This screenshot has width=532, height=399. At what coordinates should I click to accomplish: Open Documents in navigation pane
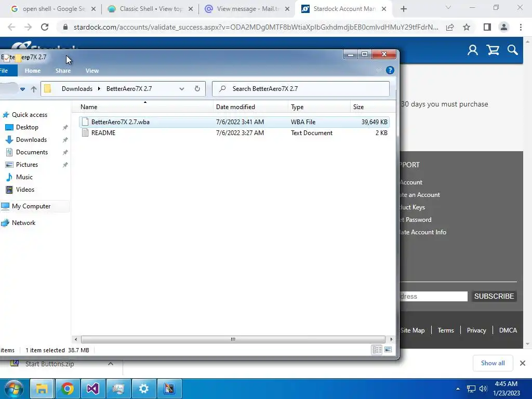point(32,152)
